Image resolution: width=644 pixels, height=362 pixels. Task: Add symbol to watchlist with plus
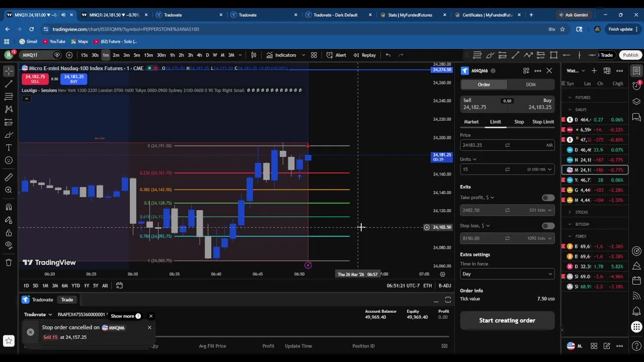[594, 71]
